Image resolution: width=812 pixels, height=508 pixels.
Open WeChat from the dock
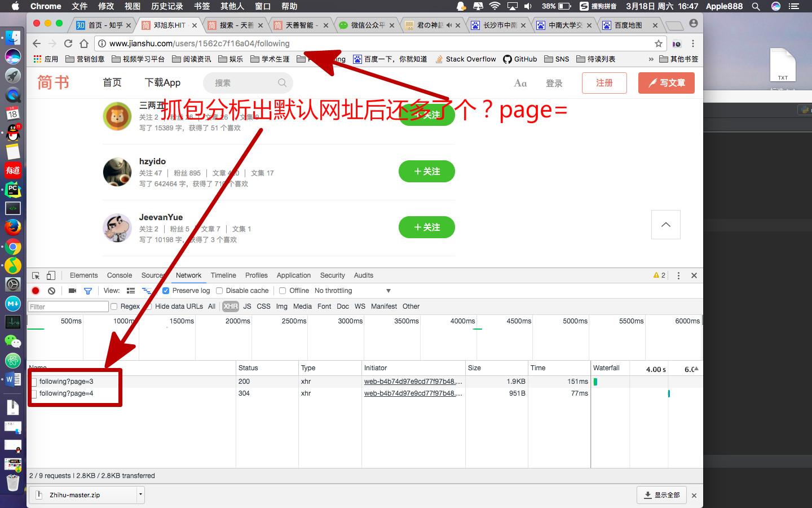point(13,340)
